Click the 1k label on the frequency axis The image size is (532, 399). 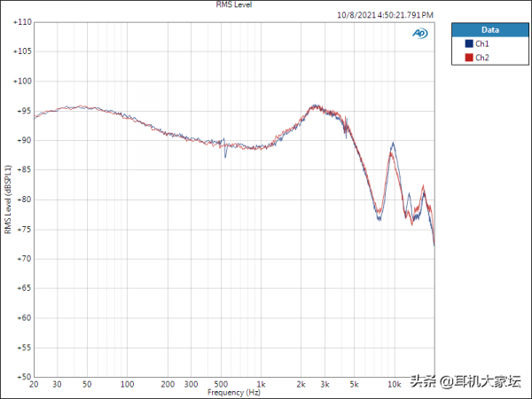[x=260, y=385]
